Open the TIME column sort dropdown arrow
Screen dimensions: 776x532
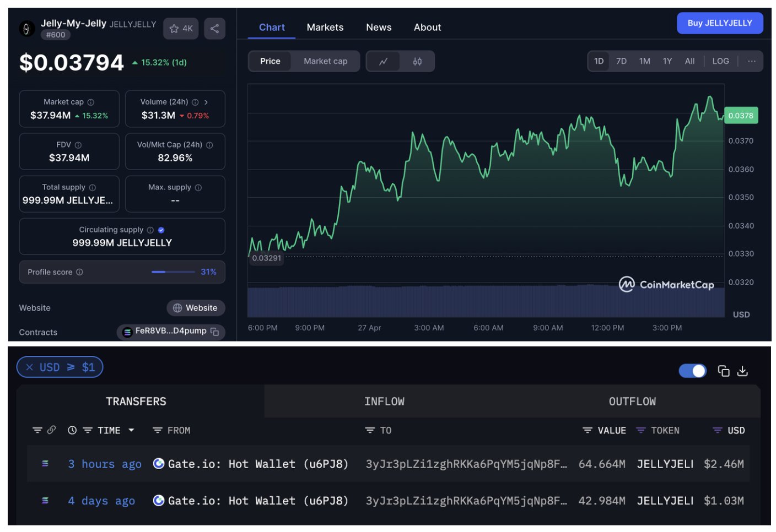click(131, 430)
